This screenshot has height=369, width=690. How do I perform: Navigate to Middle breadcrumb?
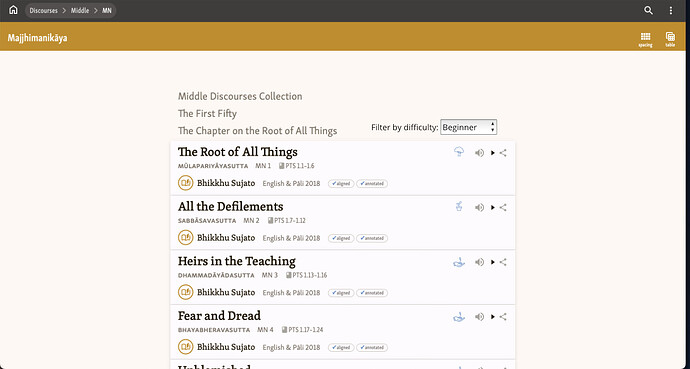pos(80,11)
